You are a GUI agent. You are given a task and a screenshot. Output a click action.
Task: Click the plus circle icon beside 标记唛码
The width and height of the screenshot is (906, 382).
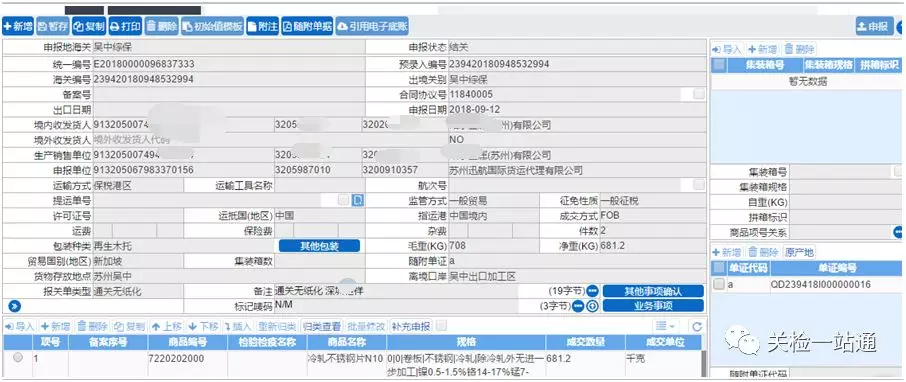pyautogui.click(x=592, y=306)
